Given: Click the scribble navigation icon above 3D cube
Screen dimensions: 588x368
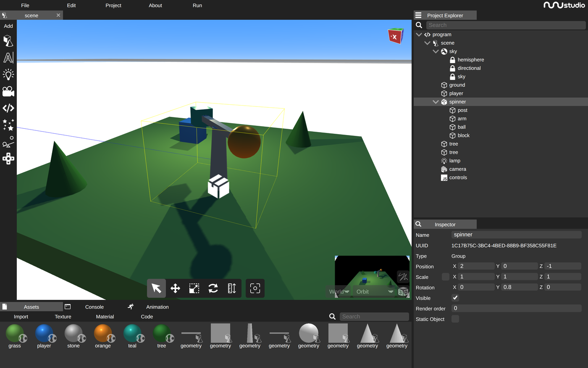Looking at the screenshot, I should tap(403, 277).
